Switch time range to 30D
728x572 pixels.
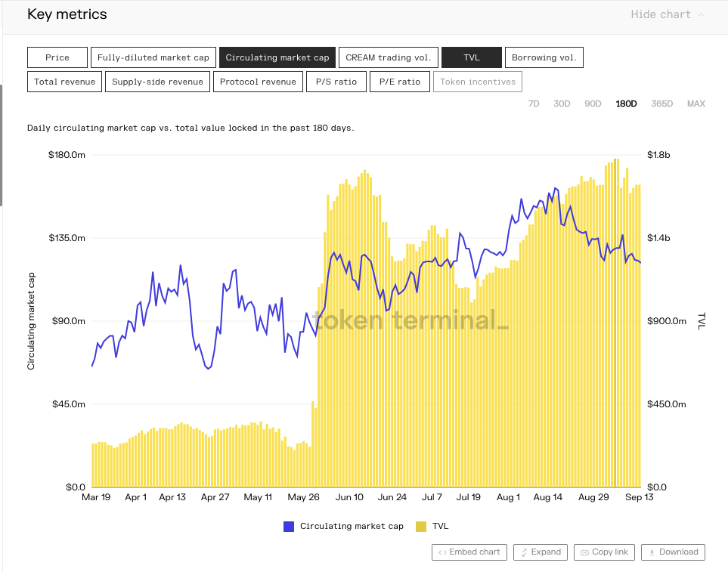tap(562, 104)
